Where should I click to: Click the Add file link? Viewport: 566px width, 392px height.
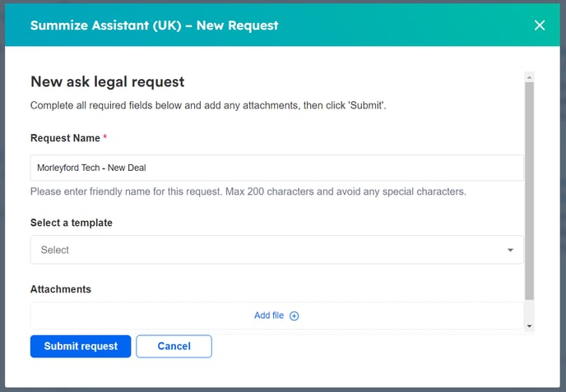pos(269,316)
